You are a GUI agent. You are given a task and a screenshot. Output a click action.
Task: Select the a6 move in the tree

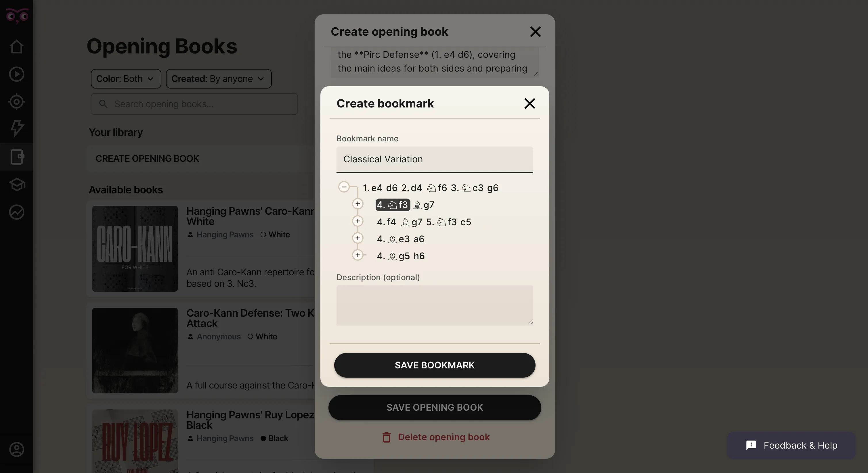(x=419, y=239)
